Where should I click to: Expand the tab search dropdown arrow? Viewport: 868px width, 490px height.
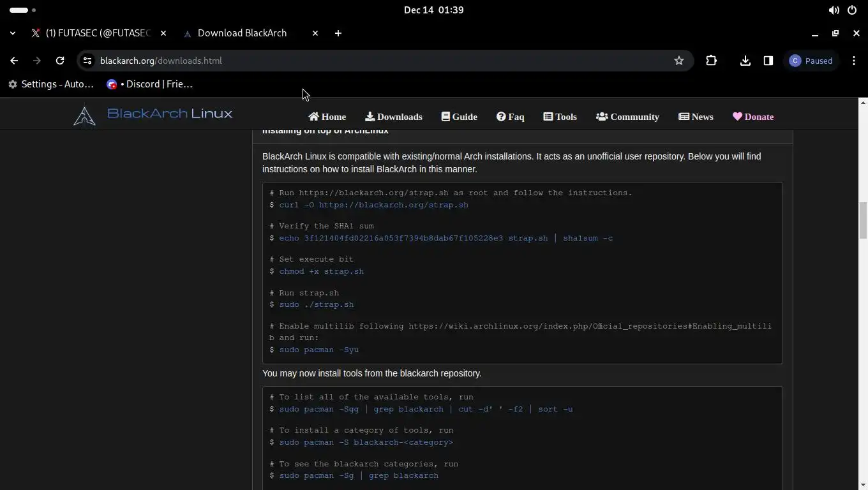(x=13, y=33)
